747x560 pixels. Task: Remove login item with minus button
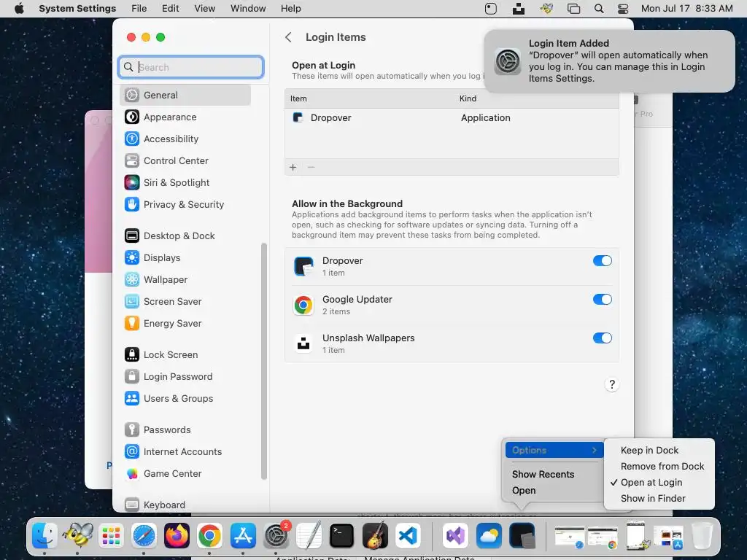[x=311, y=167]
